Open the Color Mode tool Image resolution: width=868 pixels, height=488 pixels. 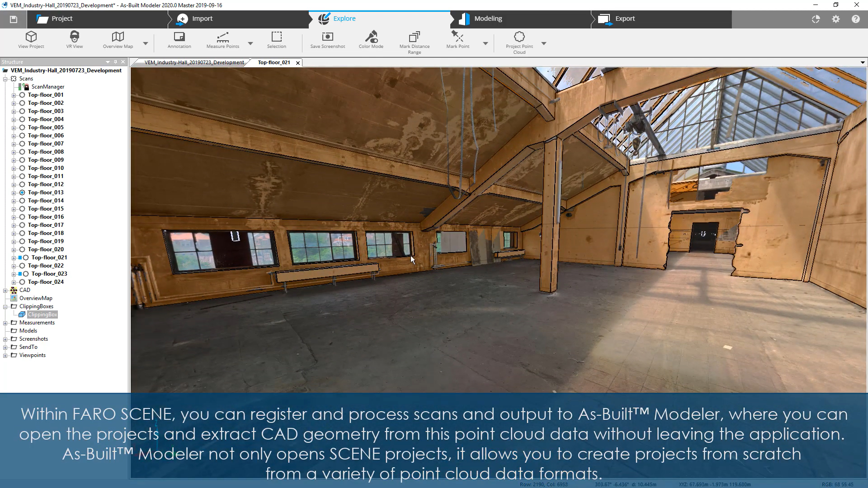[x=371, y=40]
